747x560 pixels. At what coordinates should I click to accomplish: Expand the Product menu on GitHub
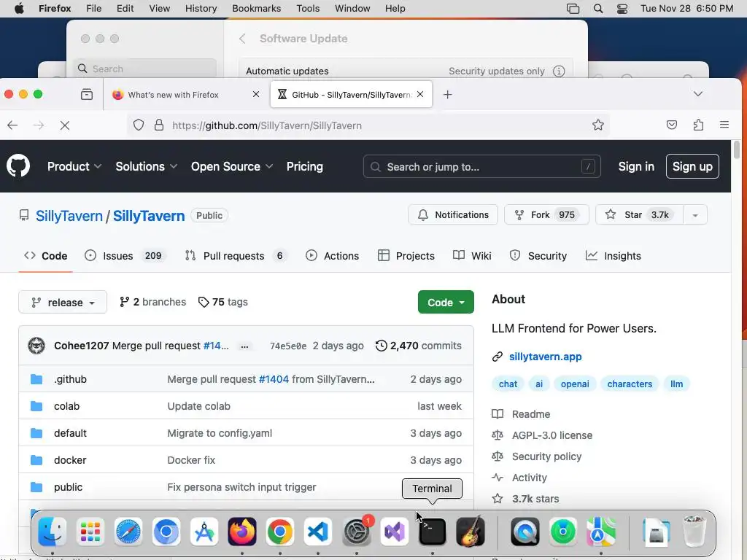[74, 166]
